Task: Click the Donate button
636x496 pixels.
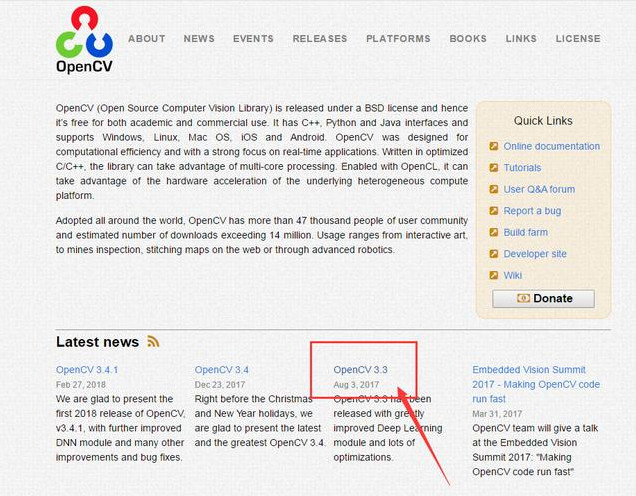Action: click(x=544, y=298)
